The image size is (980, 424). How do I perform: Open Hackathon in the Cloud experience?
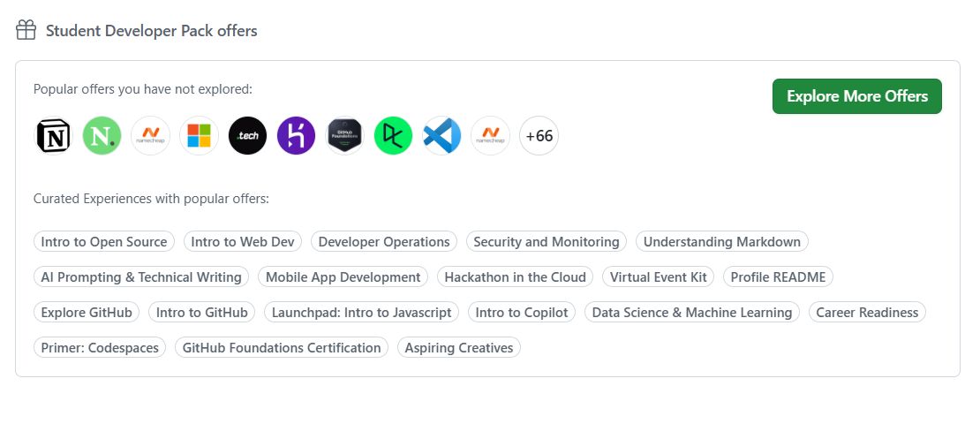515,277
